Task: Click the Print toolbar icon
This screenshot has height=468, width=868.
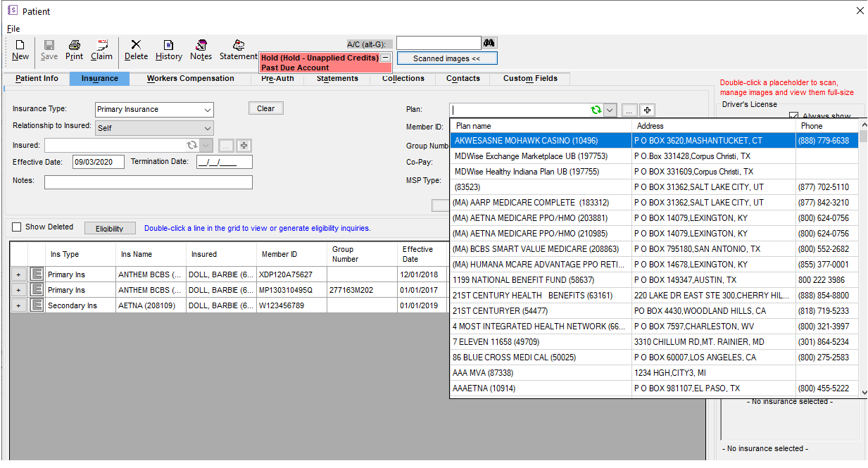Action: coord(74,50)
